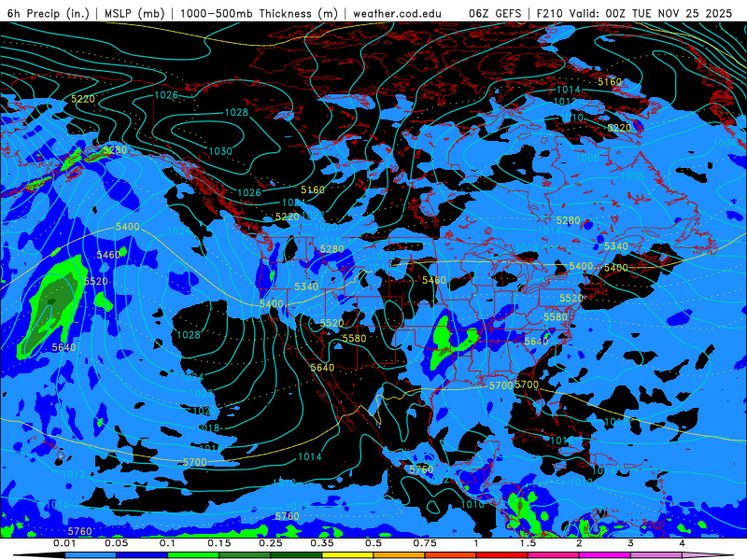
Task: Select the medium green 0.15–0.25 legend swatch
Action: pos(245,555)
